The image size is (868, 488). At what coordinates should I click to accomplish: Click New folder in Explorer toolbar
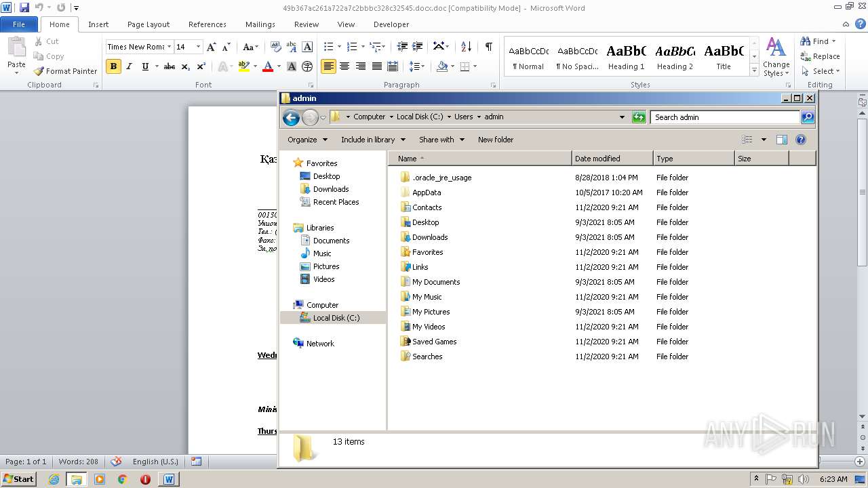coord(496,140)
